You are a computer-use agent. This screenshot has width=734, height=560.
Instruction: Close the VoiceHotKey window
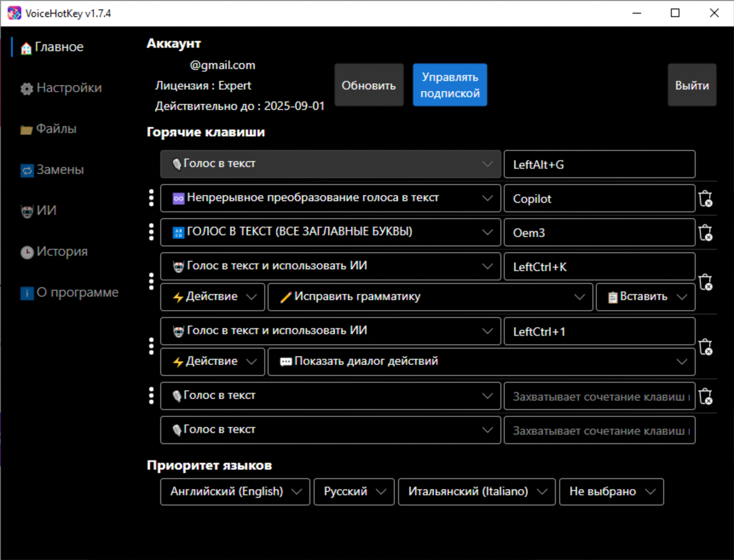(714, 13)
